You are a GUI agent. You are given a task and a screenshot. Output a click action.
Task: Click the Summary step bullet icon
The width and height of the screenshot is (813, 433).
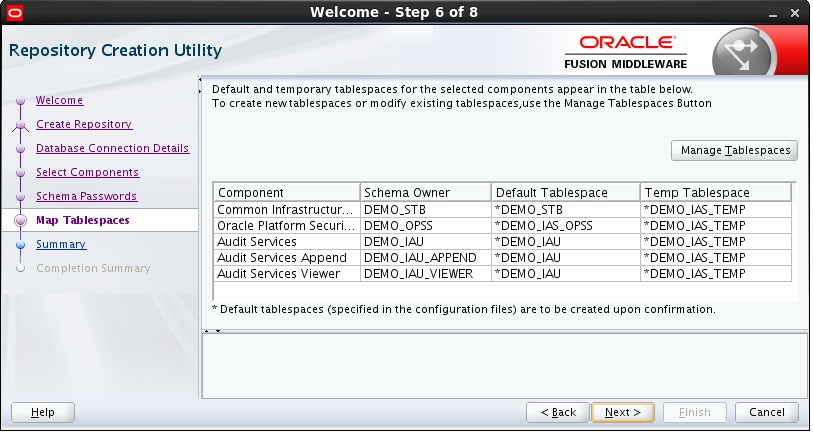point(20,245)
